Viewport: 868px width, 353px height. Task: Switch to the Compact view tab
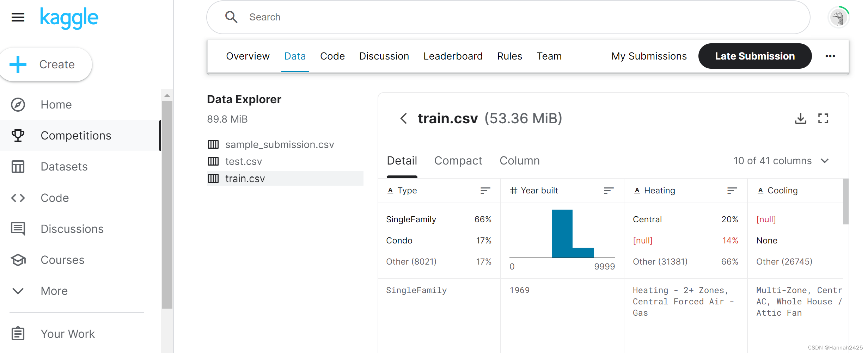458,161
